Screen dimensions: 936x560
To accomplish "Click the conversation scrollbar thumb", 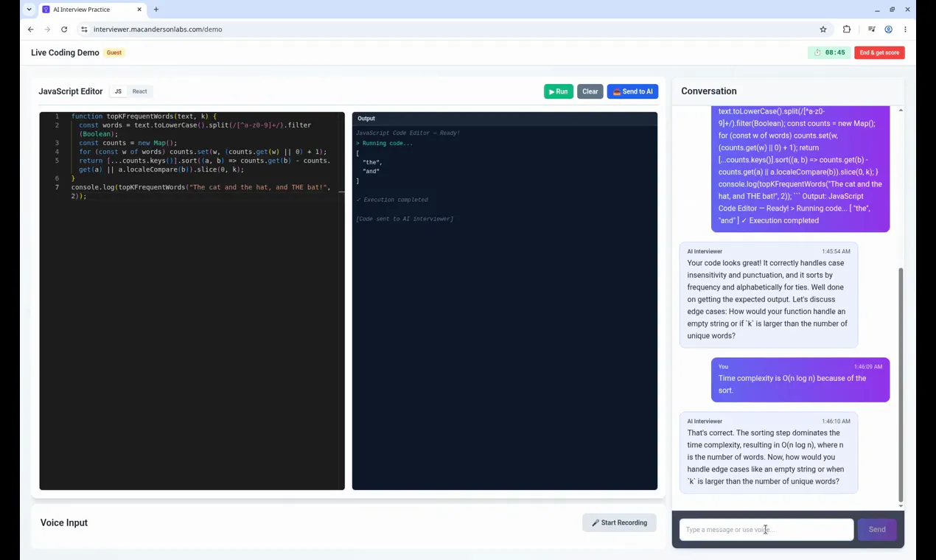I will (901, 385).
